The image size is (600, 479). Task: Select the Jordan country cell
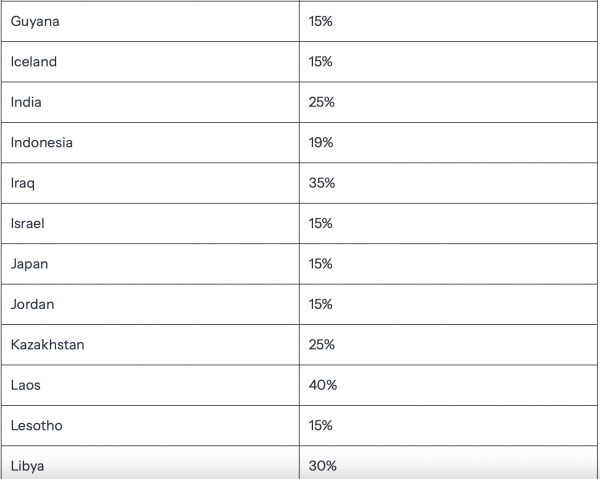click(32, 304)
